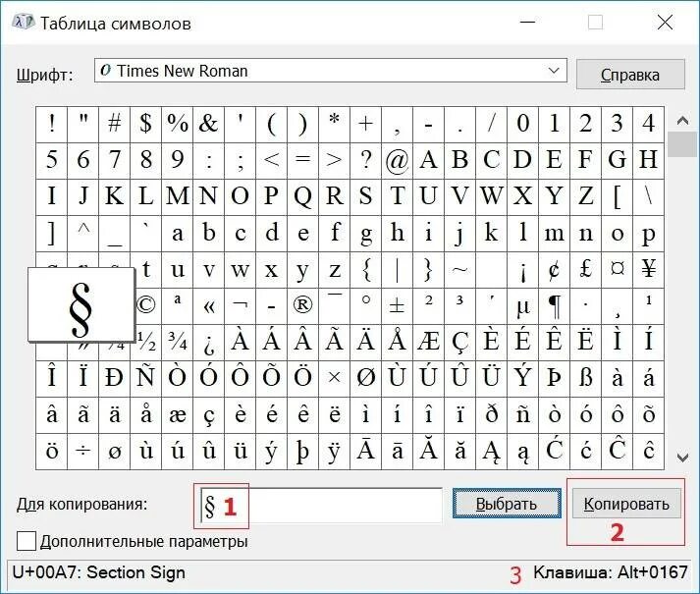Click inside the Для копирования text field
Screen dimensions: 700x594
(321, 505)
